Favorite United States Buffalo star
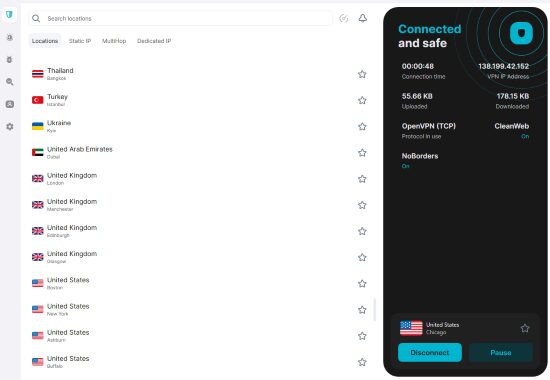This screenshot has width=550, height=380. coord(362,362)
